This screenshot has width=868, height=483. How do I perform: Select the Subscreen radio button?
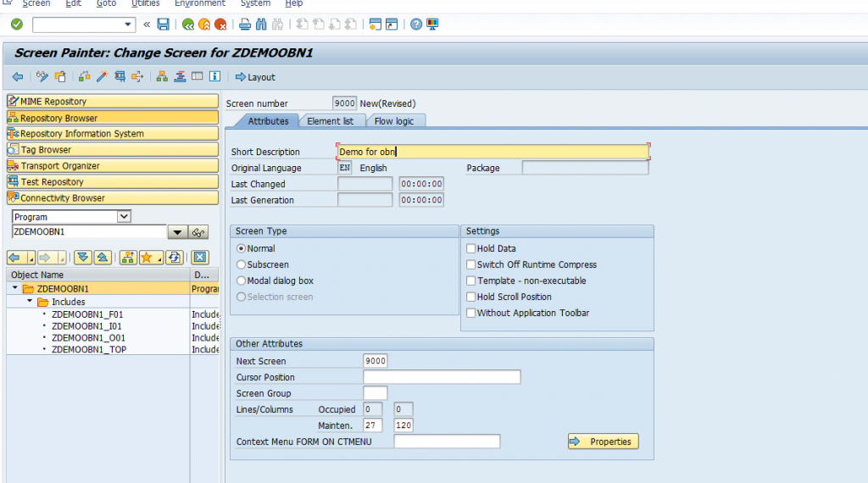[241, 265]
